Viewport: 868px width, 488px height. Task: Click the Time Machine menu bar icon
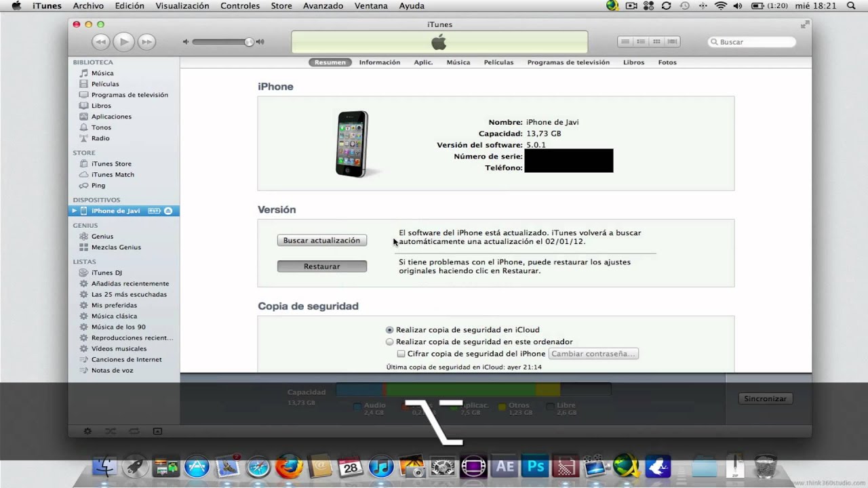point(684,5)
